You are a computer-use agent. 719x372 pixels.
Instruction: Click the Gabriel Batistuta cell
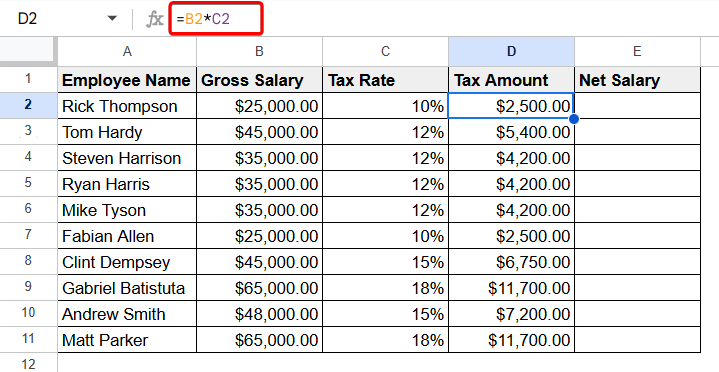coord(127,288)
